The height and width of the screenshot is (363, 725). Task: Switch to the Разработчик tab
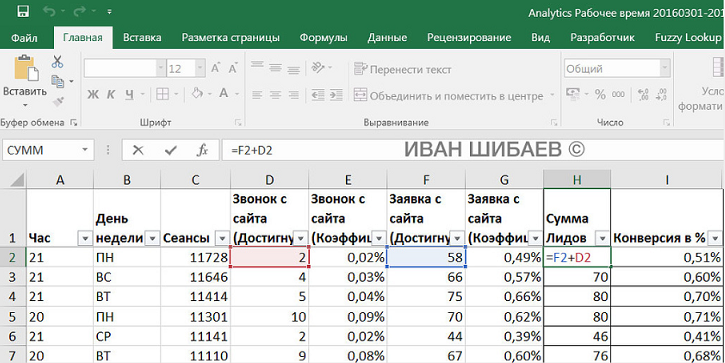pyautogui.click(x=602, y=38)
